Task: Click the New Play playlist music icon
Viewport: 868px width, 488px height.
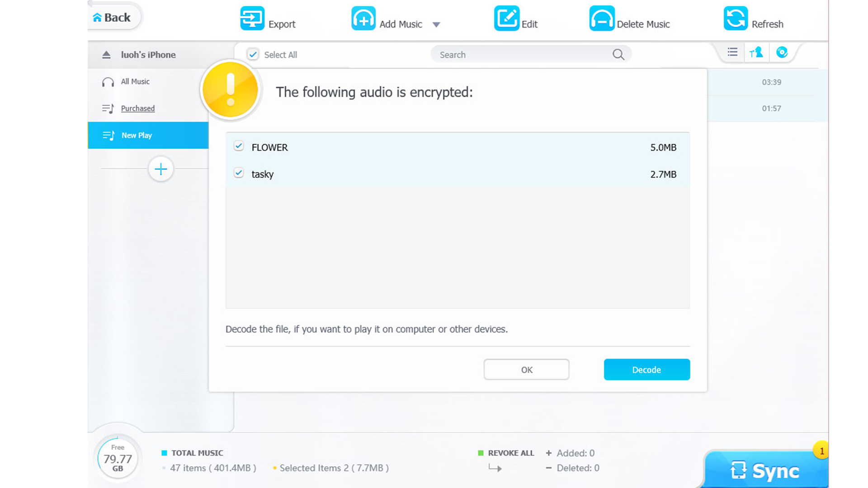Action: click(108, 135)
